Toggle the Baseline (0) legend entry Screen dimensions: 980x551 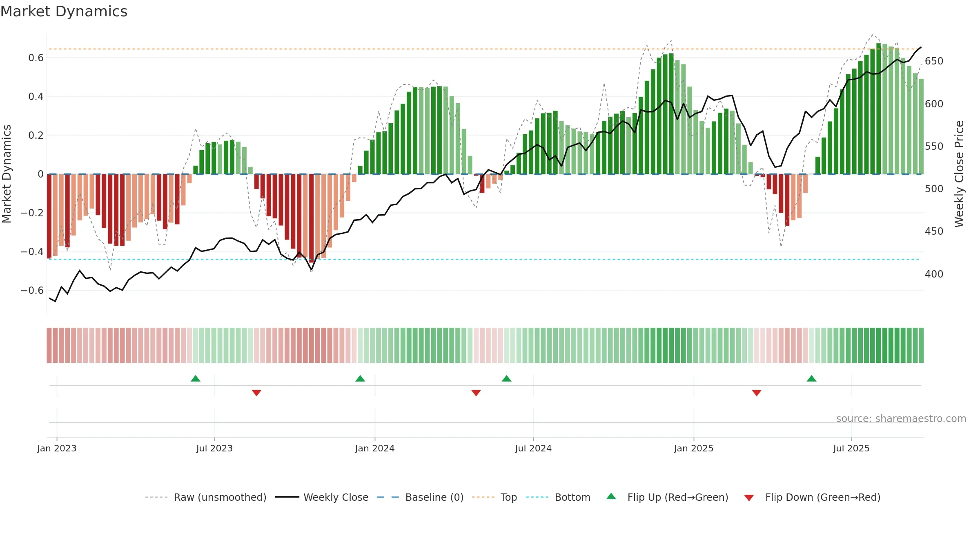(x=420, y=497)
